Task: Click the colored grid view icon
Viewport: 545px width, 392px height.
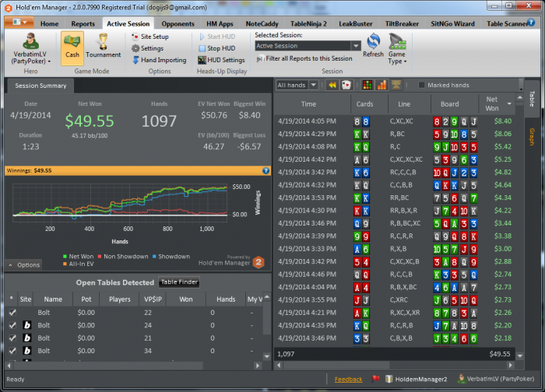Action: pyautogui.click(x=367, y=85)
